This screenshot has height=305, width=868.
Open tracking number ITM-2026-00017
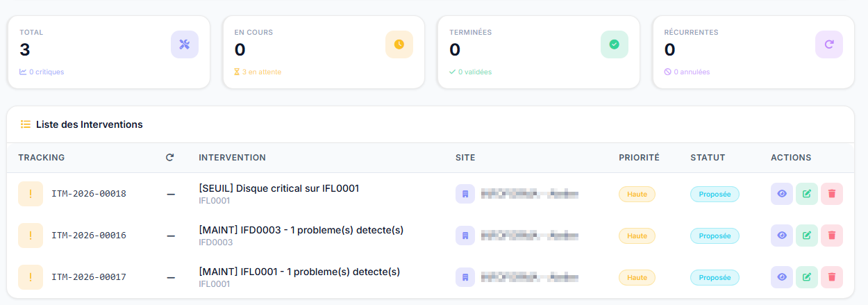[x=89, y=277]
